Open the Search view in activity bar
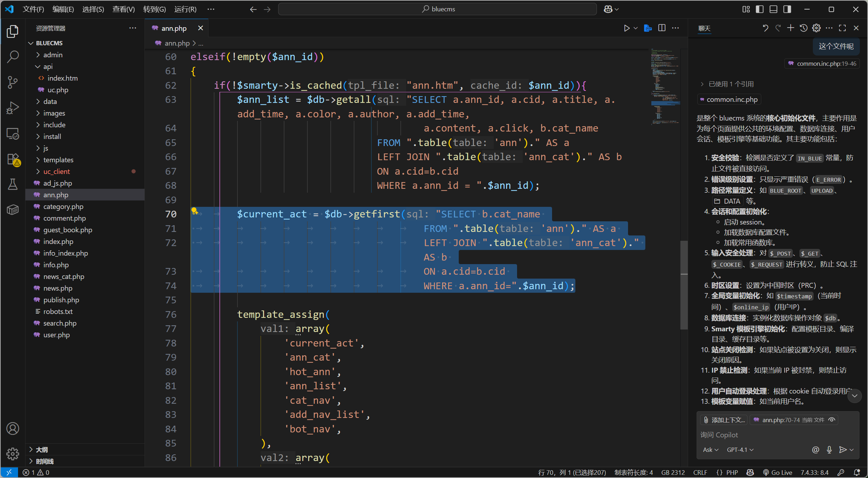The image size is (868, 478). click(13, 57)
